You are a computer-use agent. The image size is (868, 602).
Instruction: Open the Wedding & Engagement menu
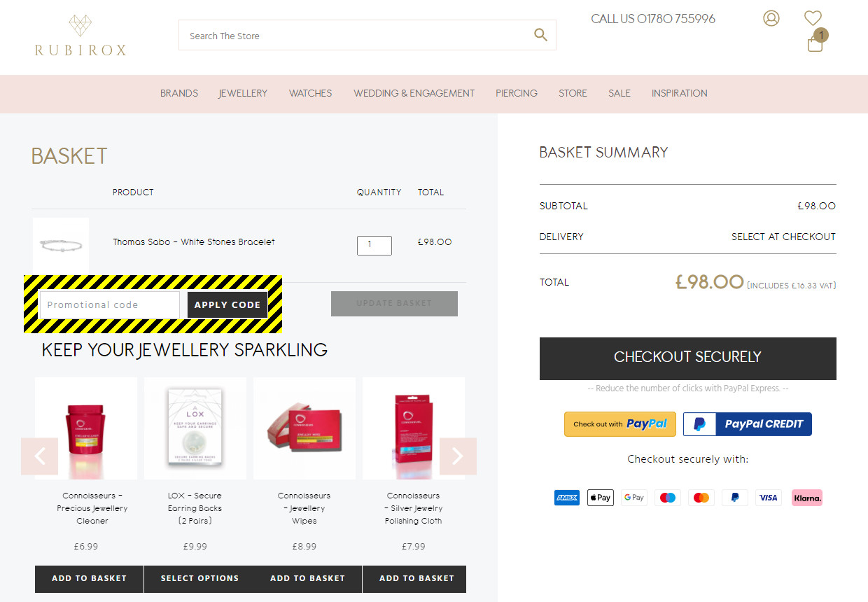pyautogui.click(x=414, y=93)
